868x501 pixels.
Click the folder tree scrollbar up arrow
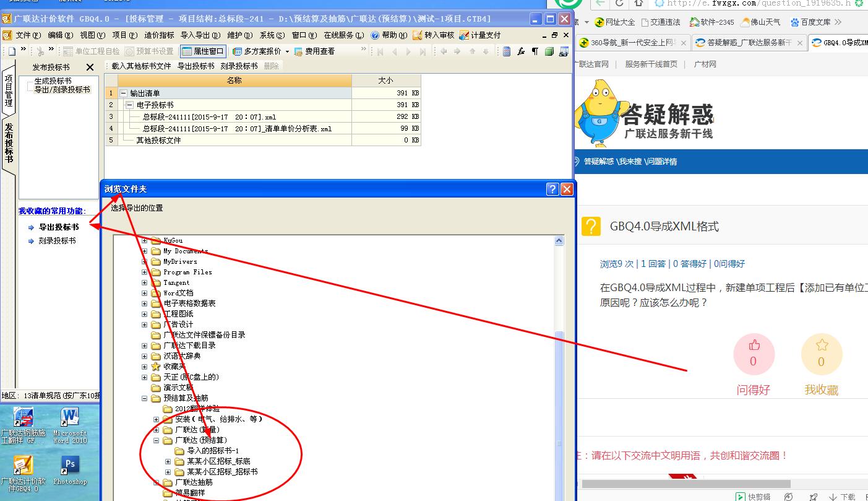(x=559, y=241)
